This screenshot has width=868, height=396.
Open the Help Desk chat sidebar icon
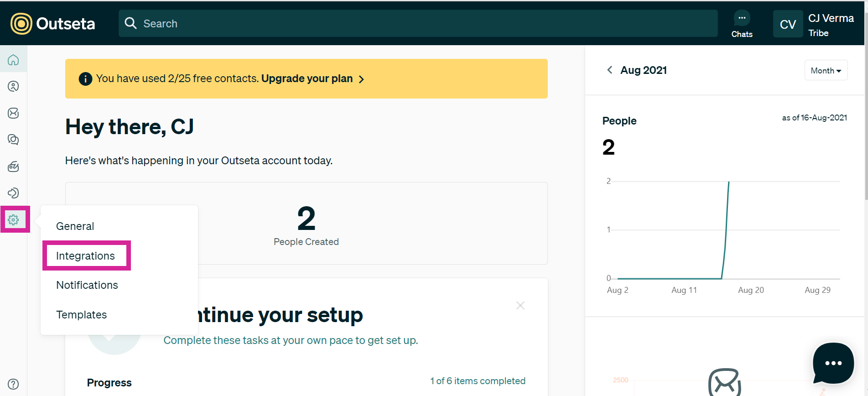pos(13,140)
